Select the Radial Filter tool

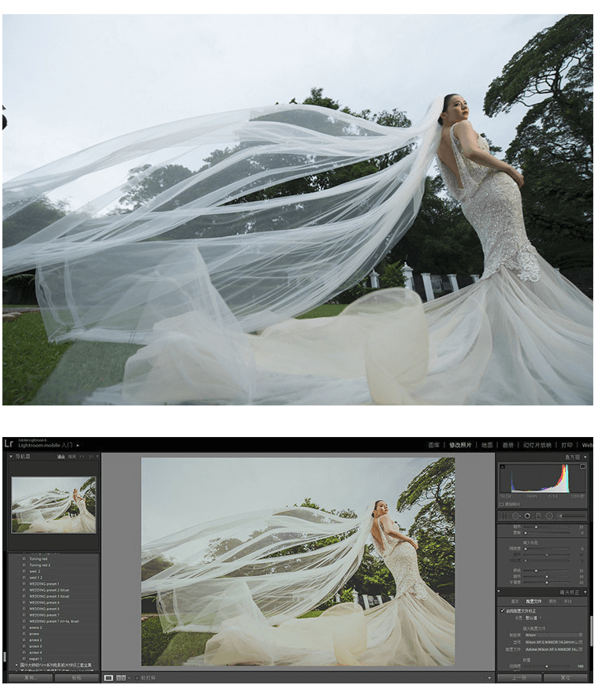pyautogui.click(x=549, y=516)
